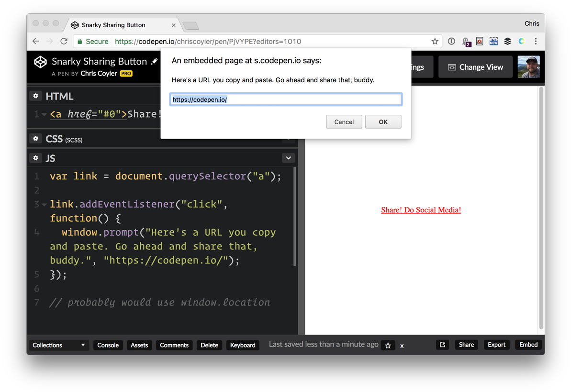Click the Last saved status message
Image resolution: width=571 pixels, height=392 pixels.
point(324,344)
